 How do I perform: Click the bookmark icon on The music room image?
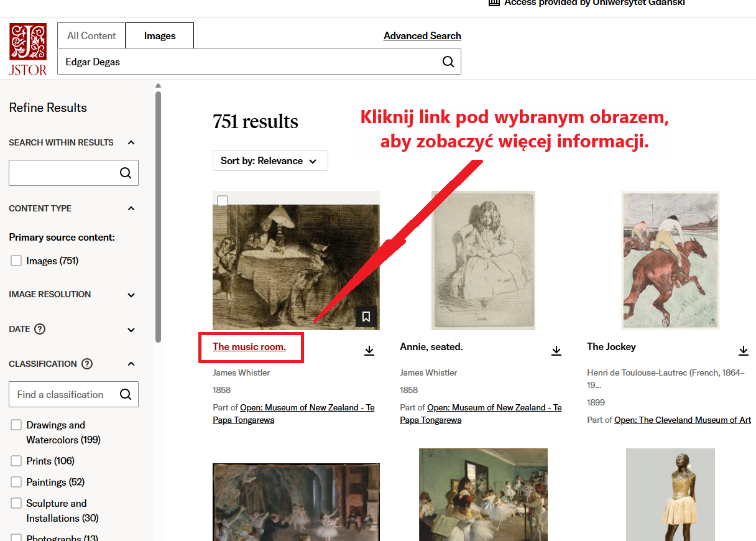(366, 317)
